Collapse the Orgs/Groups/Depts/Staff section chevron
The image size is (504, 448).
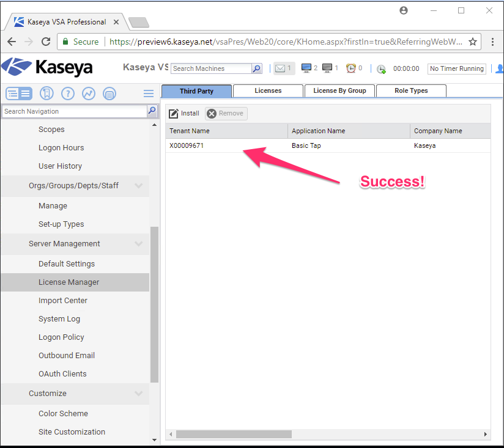(138, 186)
